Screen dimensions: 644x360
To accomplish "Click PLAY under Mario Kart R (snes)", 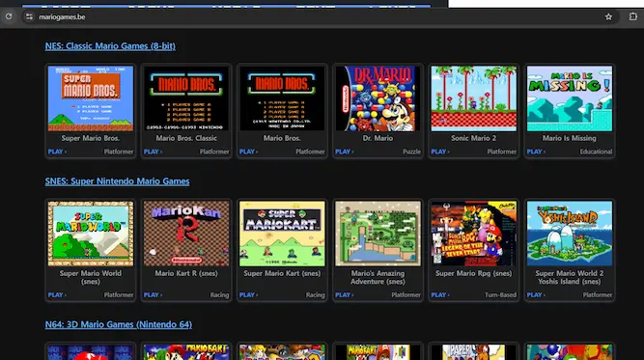I will coord(153,294).
